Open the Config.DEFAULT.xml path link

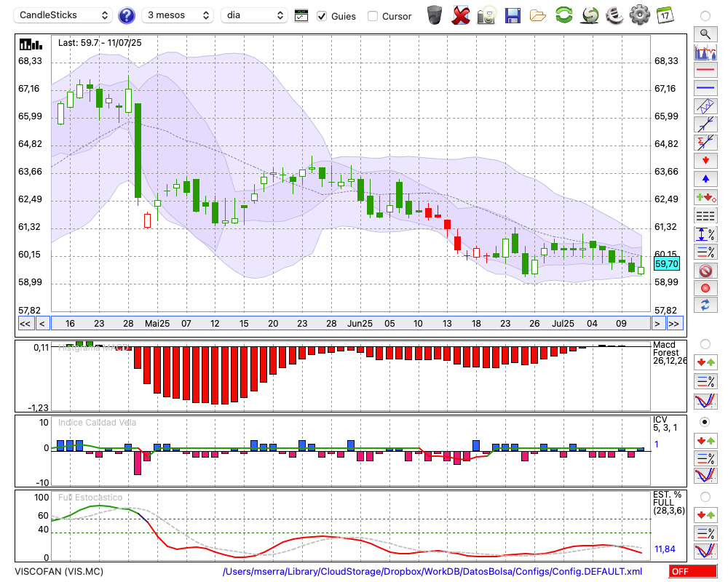coord(432,571)
